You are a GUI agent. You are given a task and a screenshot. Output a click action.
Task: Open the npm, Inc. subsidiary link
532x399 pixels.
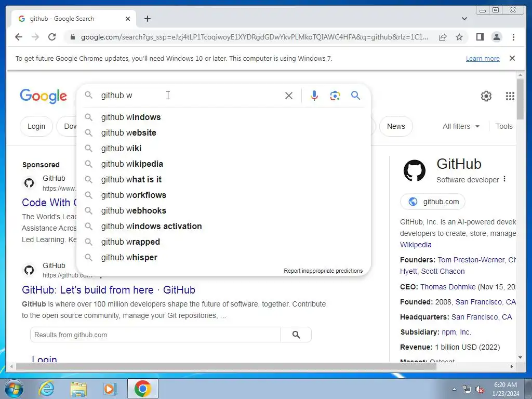pos(456,332)
